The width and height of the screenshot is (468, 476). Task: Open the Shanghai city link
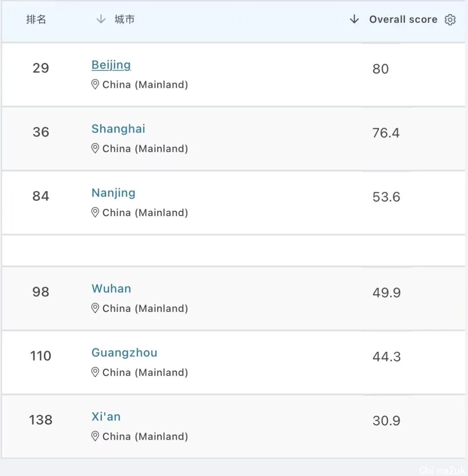pyautogui.click(x=118, y=129)
